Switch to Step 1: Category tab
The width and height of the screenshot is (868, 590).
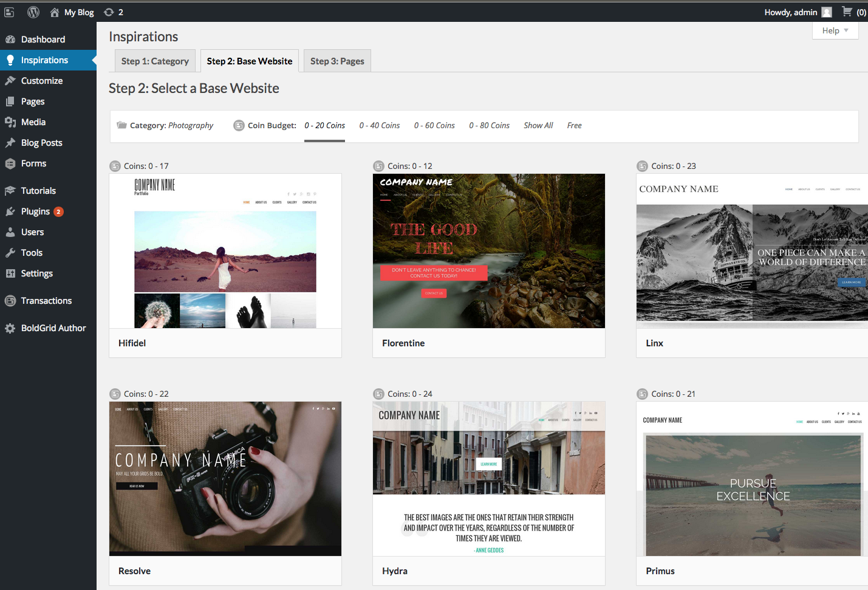155,61
